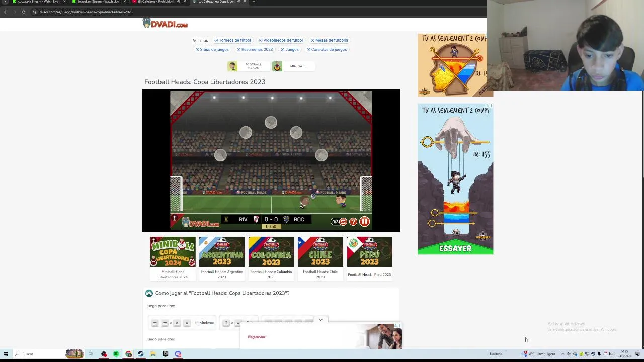The height and width of the screenshot is (362, 644).
Task: Click the Boca Juniors crest in scoreboard
Action: [x=286, y=219]
